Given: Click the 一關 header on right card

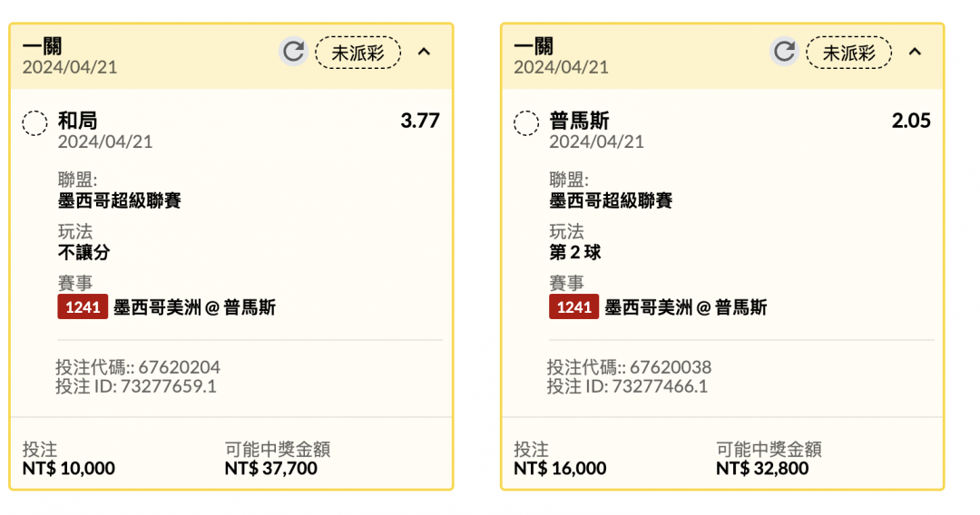Looking at the screenshot, I should click(x=534, y=46).
